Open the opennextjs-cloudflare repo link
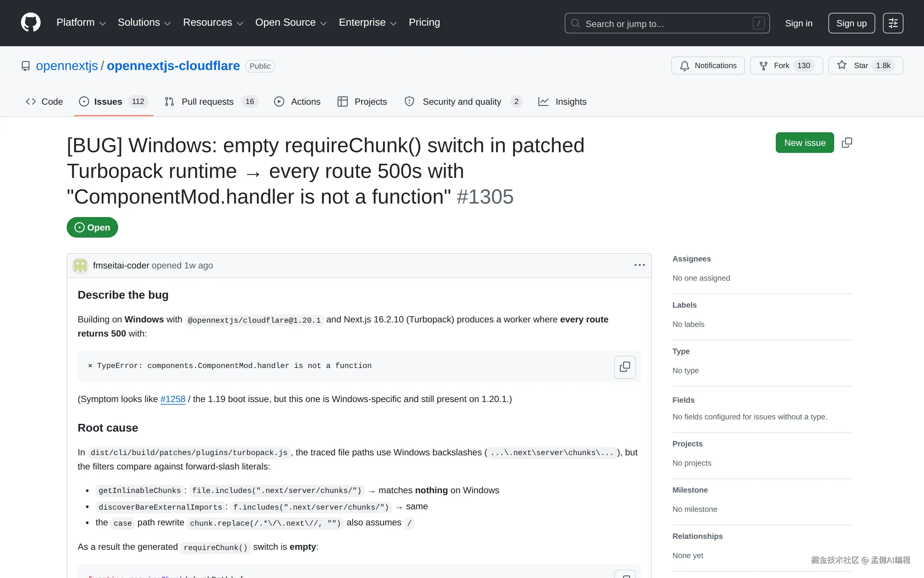Viewport: 924px width, 578px height. coord(173,66)
